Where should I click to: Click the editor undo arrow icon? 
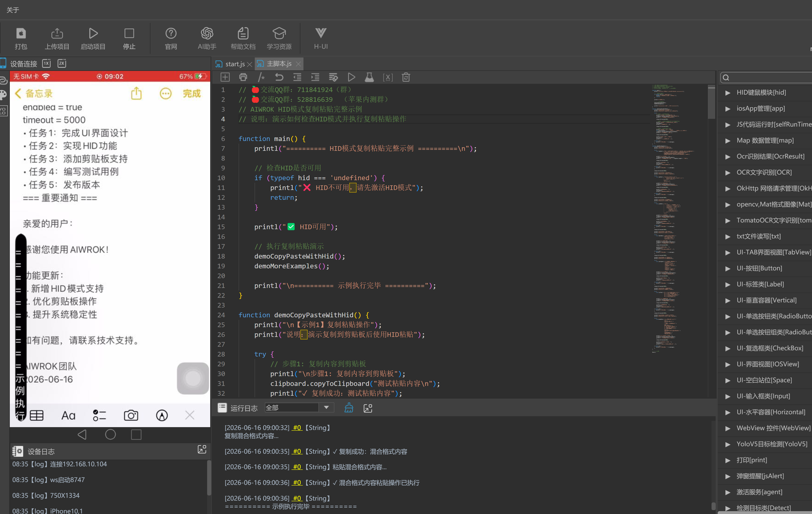(279, 77)
